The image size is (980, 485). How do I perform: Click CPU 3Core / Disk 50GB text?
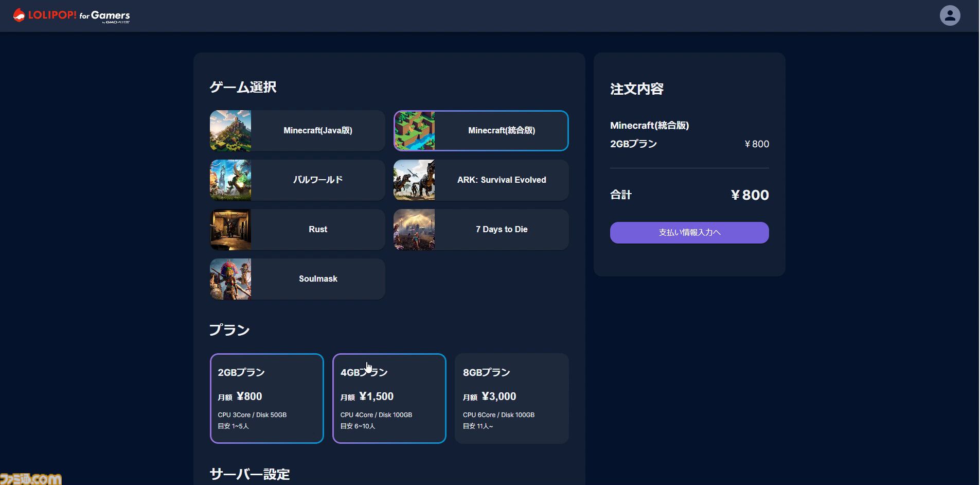[252, 415]
